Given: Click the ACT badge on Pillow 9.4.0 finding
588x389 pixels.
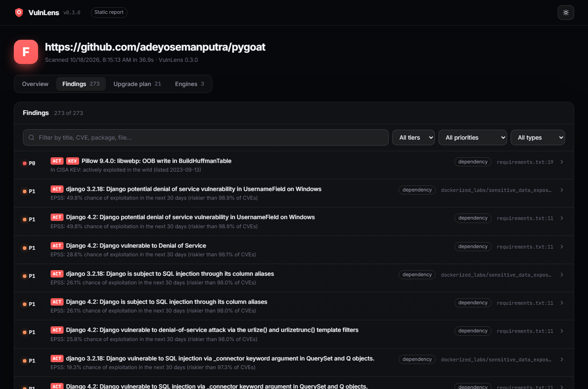Looking at the screenshot, I should pos(57,161).
